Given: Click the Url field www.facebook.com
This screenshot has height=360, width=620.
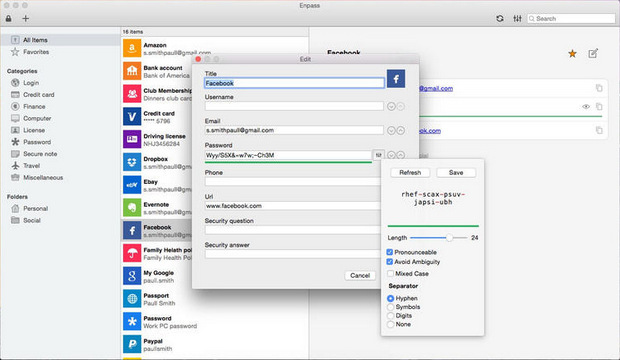Looking at the screenshot, I should (293, 206).
